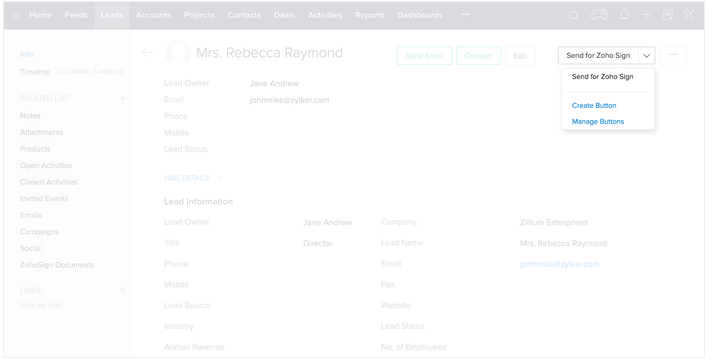Image resolution: width=712 pixels, height=361 pixels.
Task: Click the What are links? help text
Action: pos(41,305)
